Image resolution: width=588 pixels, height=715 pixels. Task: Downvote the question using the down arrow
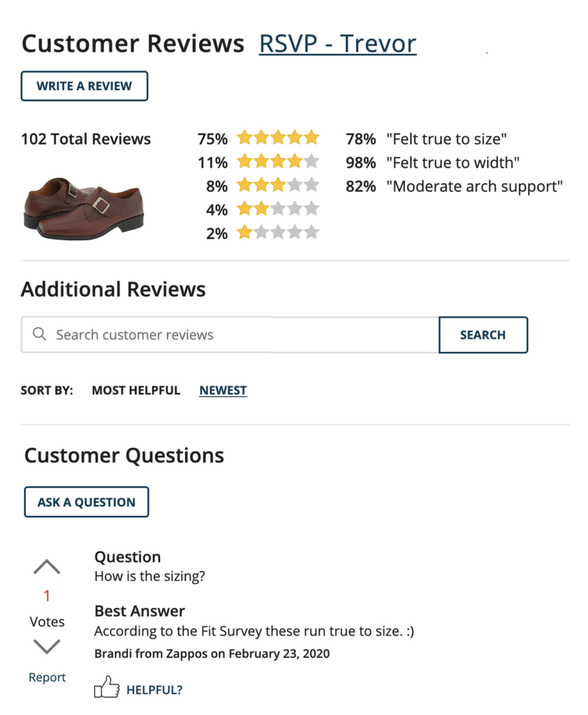pyautogui.click(x=46, y=647)
